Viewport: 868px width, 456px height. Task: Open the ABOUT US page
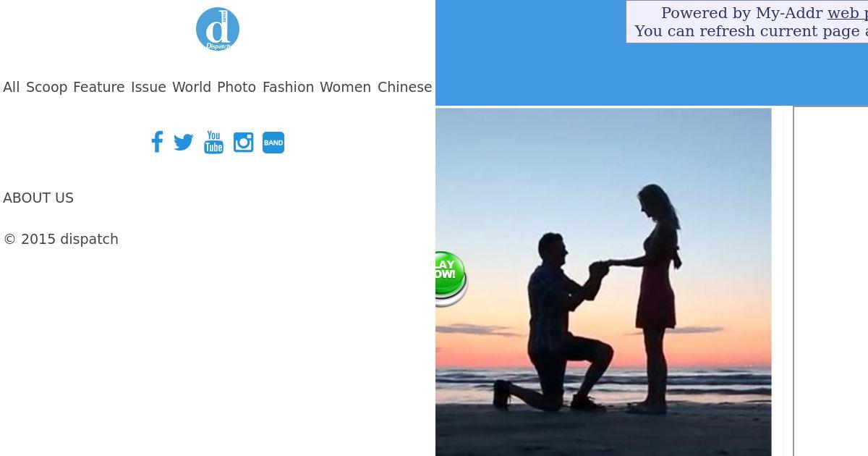coord(38,198)
